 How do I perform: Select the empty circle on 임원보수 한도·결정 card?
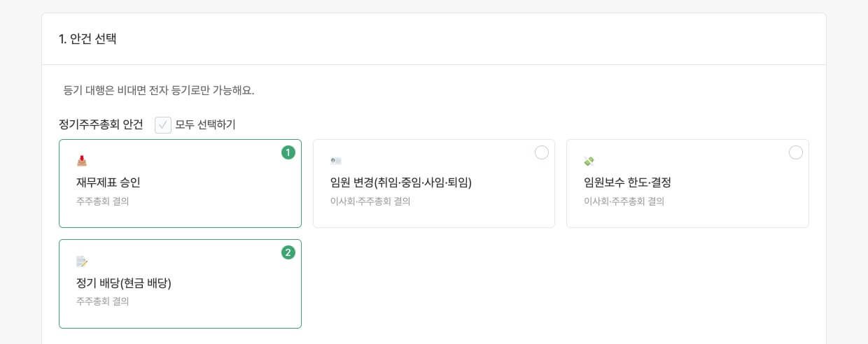coord(796,152)
